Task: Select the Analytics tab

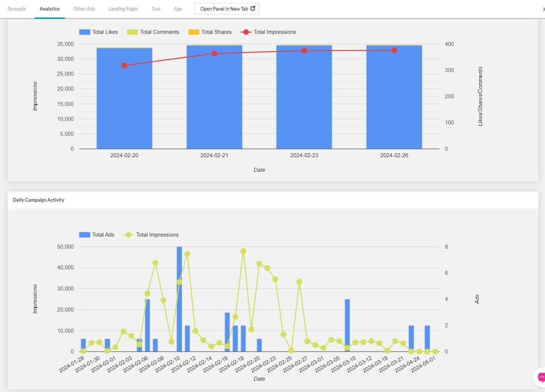Action: pyautogui.click(x=50, y=9)
